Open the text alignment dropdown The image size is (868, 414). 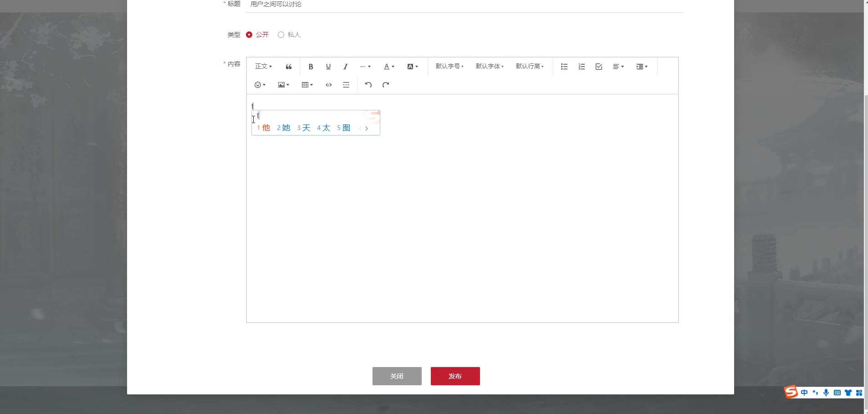coord(618,67)
